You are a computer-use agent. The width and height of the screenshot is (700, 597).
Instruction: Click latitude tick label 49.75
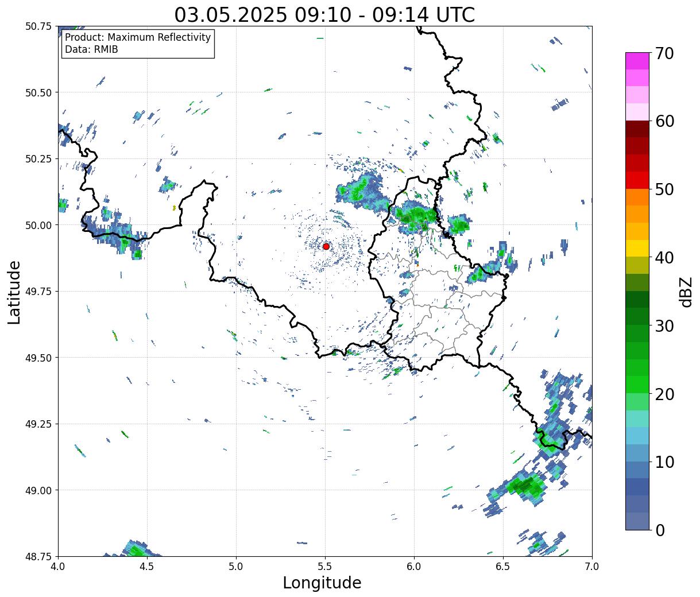(38, 292)
